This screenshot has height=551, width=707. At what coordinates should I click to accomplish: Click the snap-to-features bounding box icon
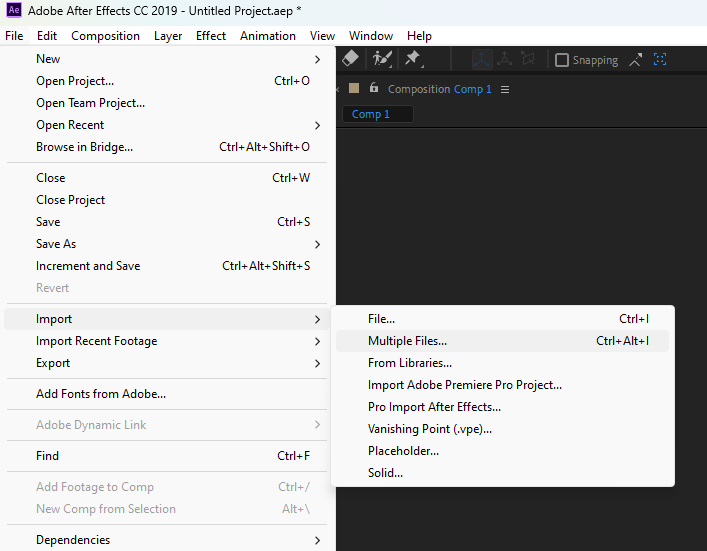pyautogui.click(x=660, y=60)
